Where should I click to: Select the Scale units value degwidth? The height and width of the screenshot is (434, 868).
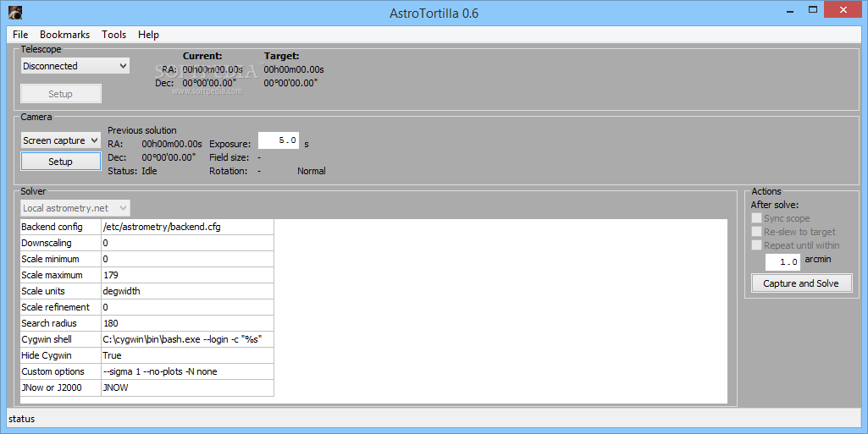coord(188,291)
